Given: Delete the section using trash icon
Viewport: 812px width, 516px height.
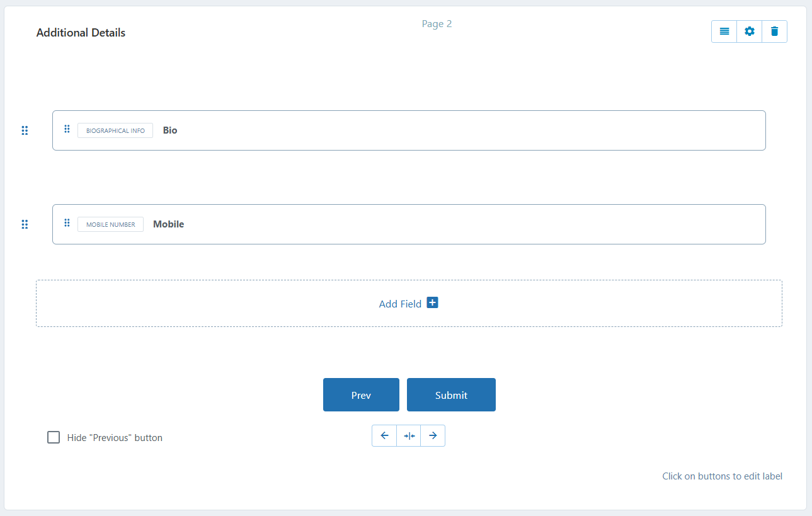Looking at the screenshot, I should [774, 32].
